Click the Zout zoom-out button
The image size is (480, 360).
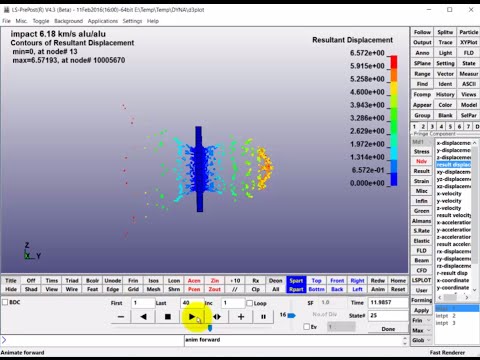click(215, 289)
